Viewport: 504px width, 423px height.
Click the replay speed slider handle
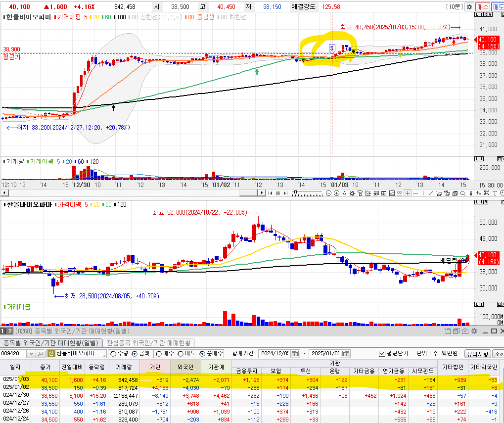pyautogui.click(x=295, y=192)
